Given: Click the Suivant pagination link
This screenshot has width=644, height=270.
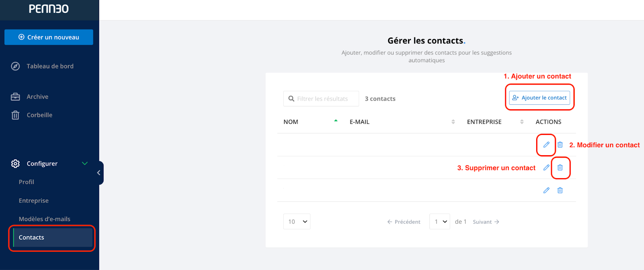Looking at the screenshot, I should (486, 222).
